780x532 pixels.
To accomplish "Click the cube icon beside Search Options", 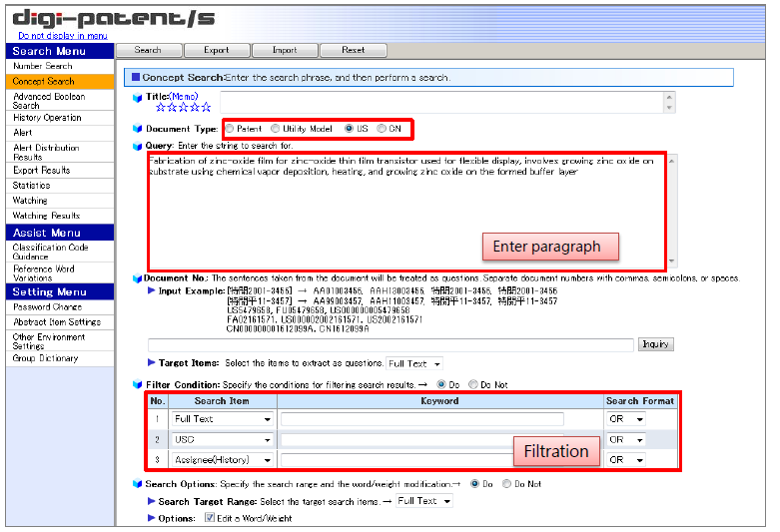I will (x=137, y=484).
